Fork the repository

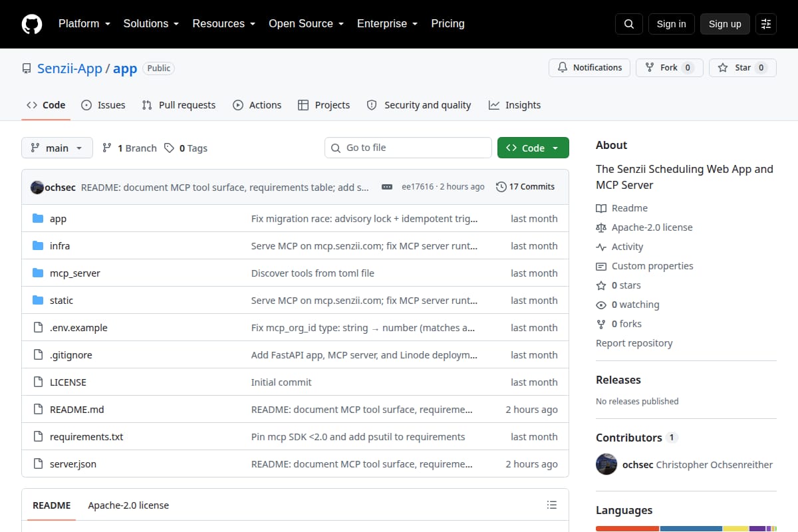tap(670, 68)
